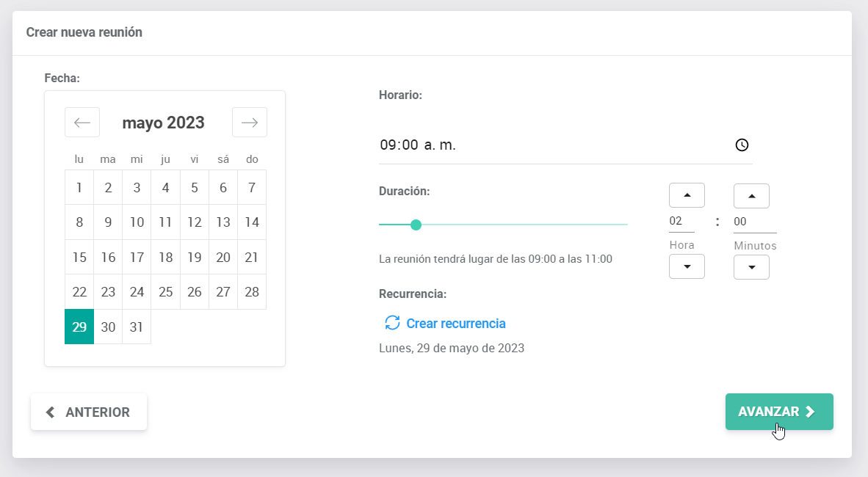Image resolution: width=868 pixels, height=477 pixels.
Task: Click the minutes value field 00
Action: coord(754,222)
